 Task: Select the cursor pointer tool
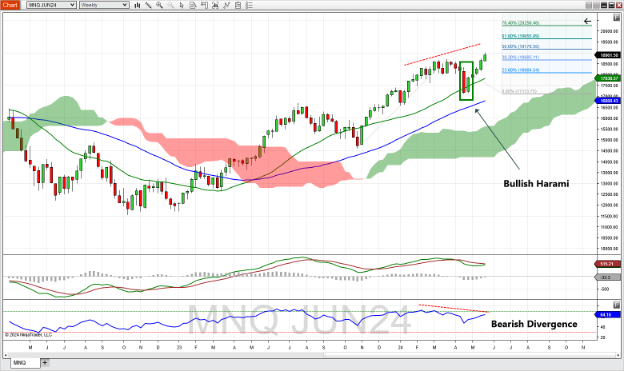point(181,5)
